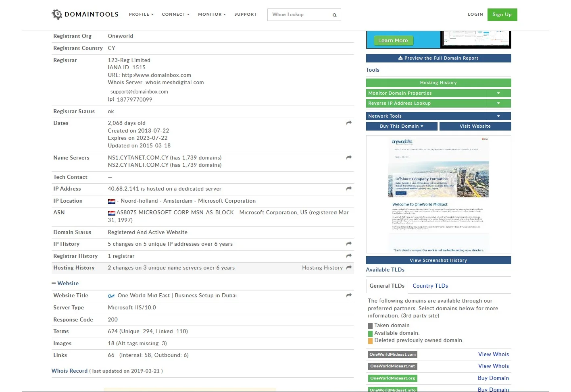The image size is (571, 392).
Task: Submit the Whois Lookup search magnifier
Action: [334, 15]
